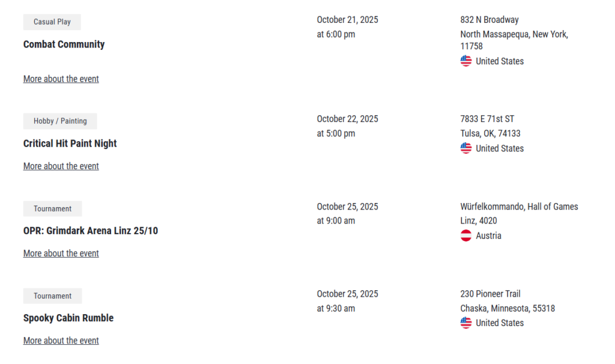Viewport: 615px width, 364px height.
Task: Click the Austria flag icon
Action: tap(466, 235)
